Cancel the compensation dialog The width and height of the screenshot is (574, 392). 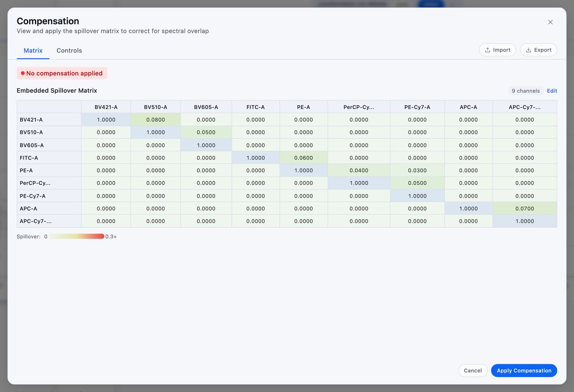coord(473,370)
